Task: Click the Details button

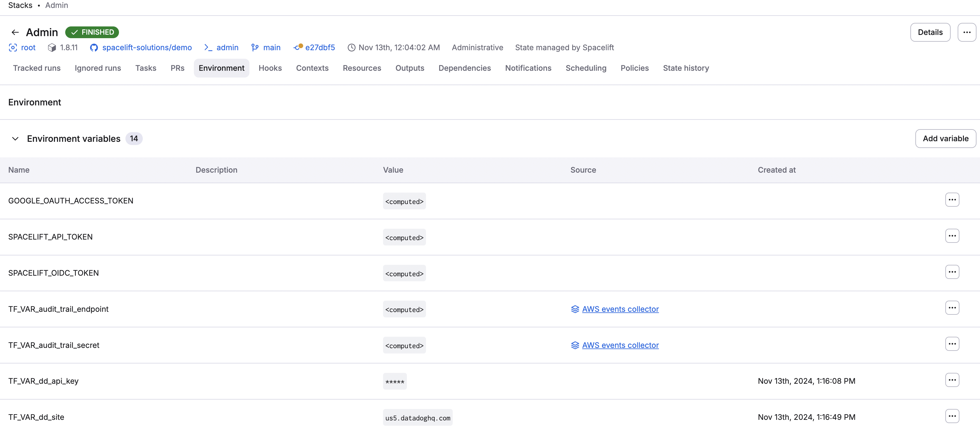Action: pos(930,32)
